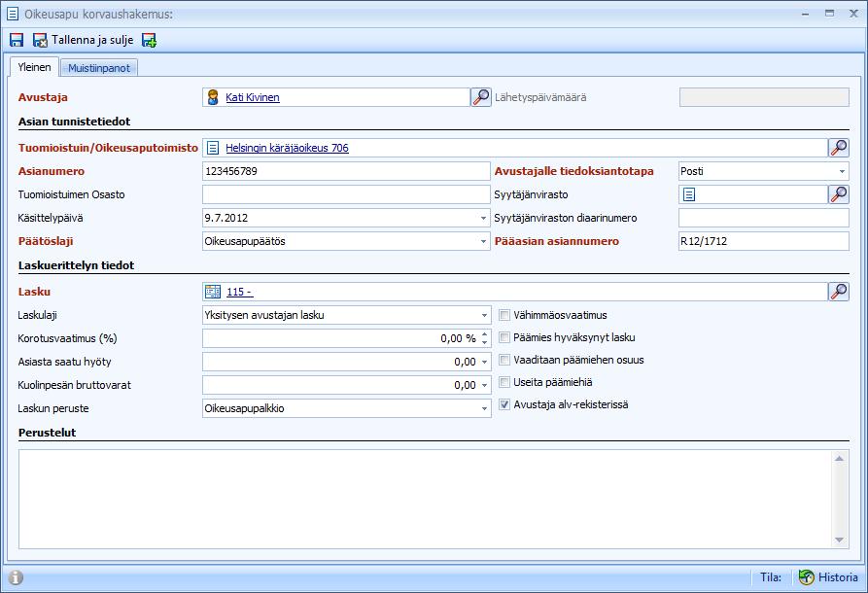Open the Helsingin käräjäoikeus 706 link

(287, 148)
